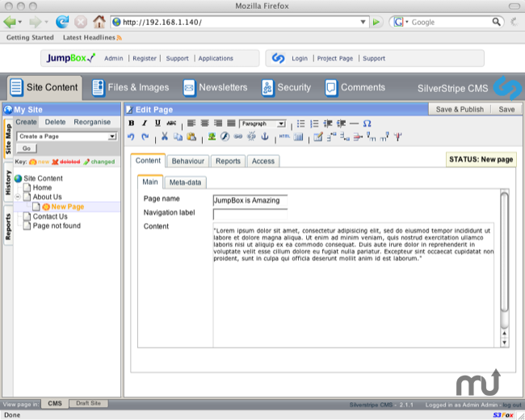Insert a horizontal rule

pyautogui.click(x=354, y=124)
